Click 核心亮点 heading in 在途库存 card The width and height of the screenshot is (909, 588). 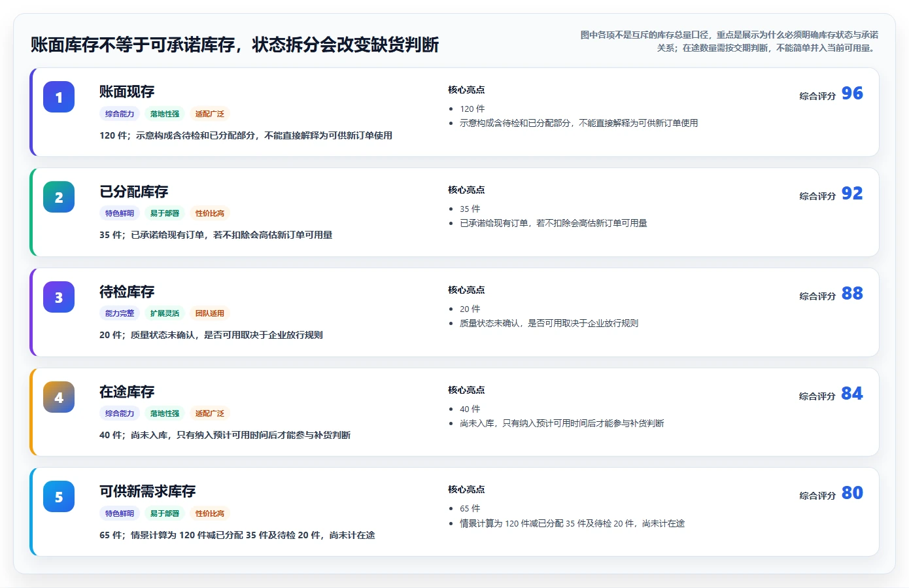click(x=466, y=390)
